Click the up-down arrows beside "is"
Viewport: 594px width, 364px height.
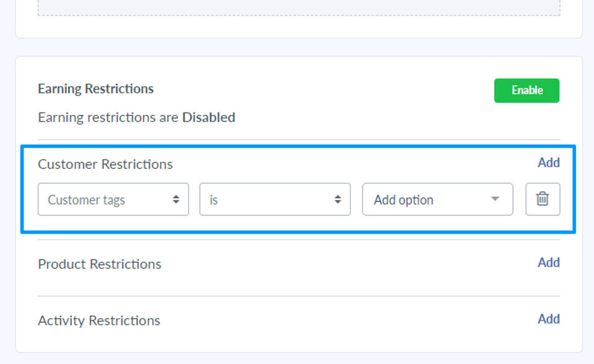tap(338, 200)
